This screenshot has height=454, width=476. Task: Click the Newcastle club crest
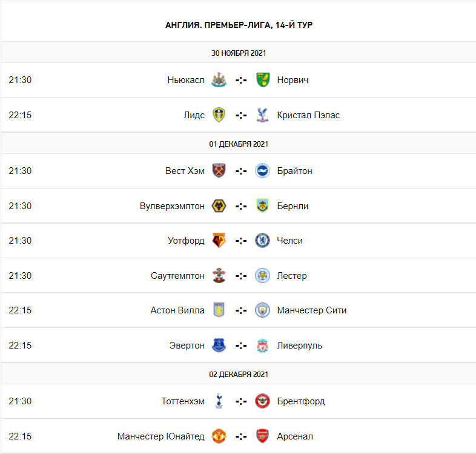tap(219, 80)
